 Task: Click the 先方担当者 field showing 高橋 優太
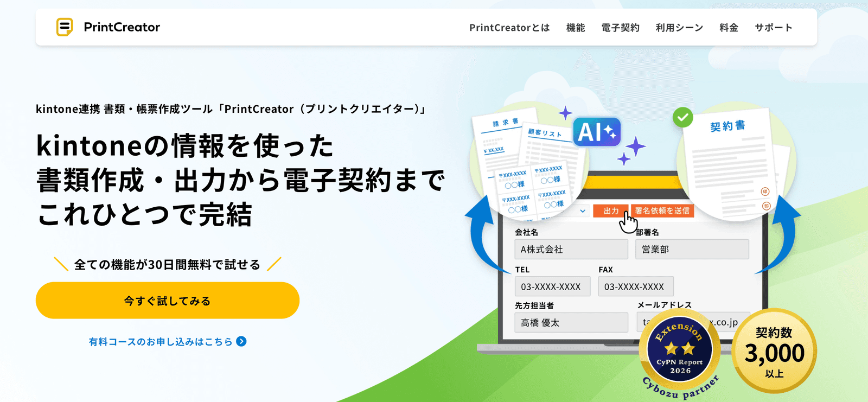tap(571, 322)
